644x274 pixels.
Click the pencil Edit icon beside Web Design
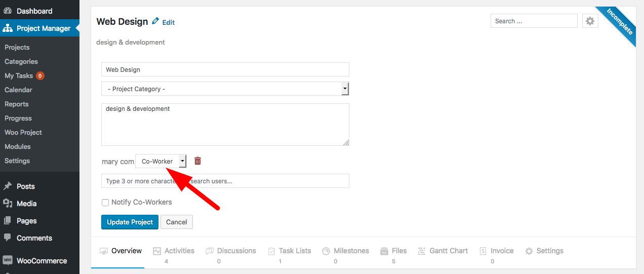[155, 21]
